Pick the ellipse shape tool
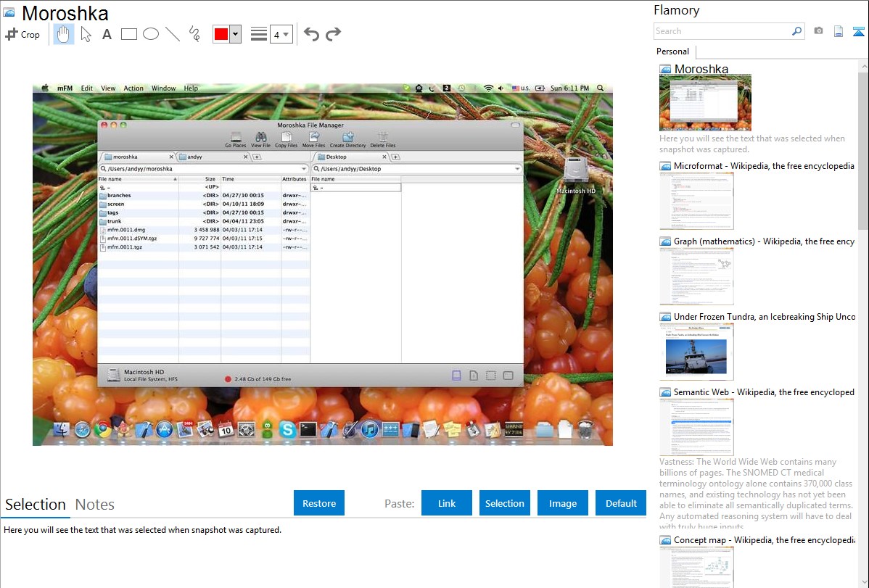This screenshot has height=588, width=869. coord(150,34)
